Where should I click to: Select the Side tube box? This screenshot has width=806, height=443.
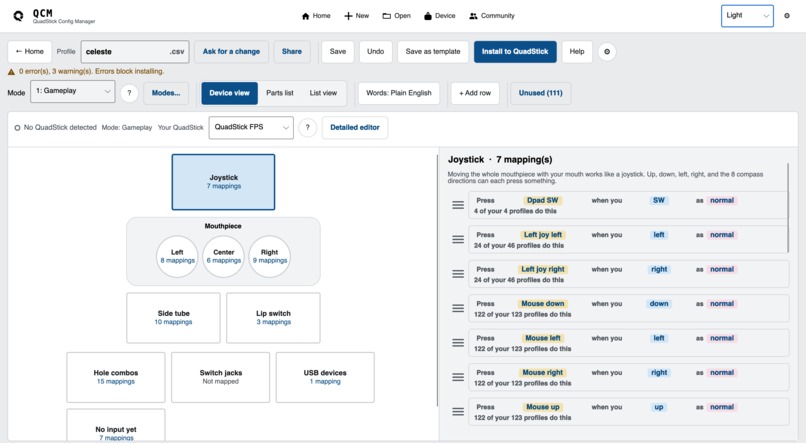[173, 318]
